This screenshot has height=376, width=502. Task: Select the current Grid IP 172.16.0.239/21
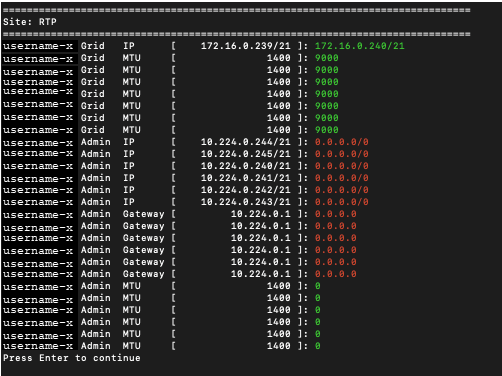coord(246,46)
